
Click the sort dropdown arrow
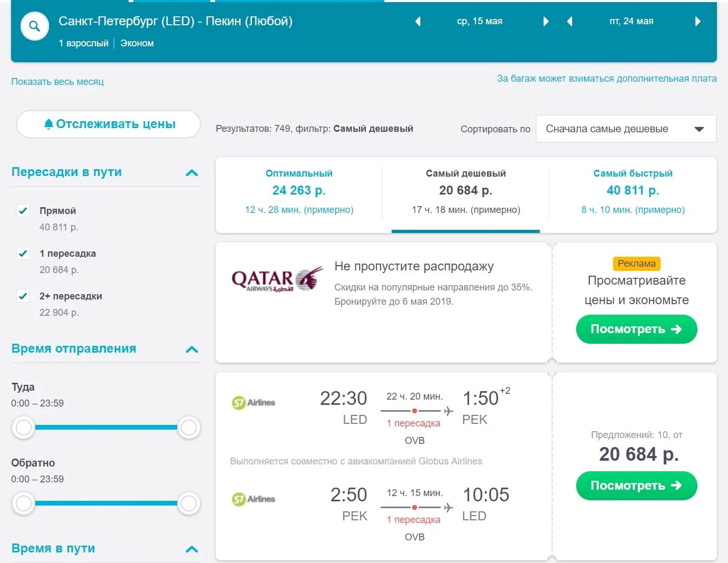pyautogui.click(x=700, y=129)
